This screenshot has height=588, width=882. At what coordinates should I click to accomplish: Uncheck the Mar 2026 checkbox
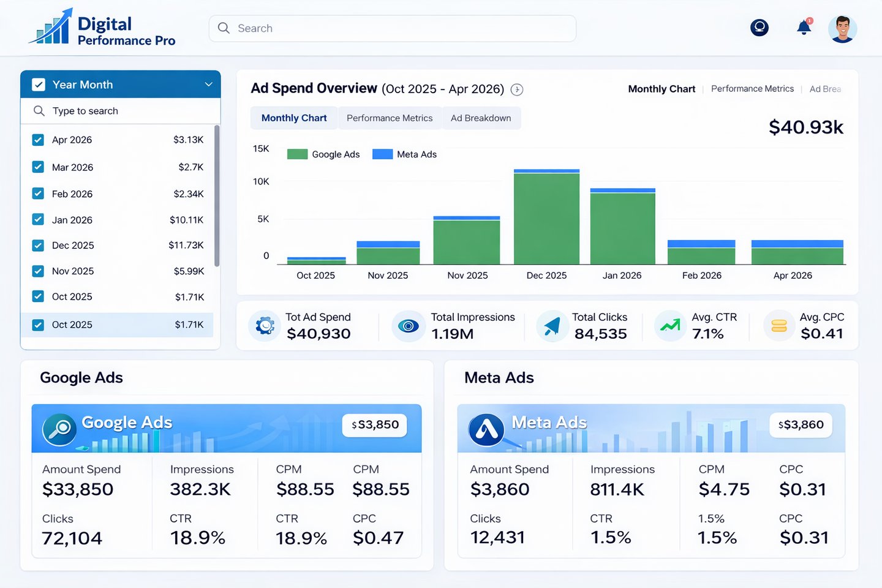pyautogui.click(x=38, y=167)
